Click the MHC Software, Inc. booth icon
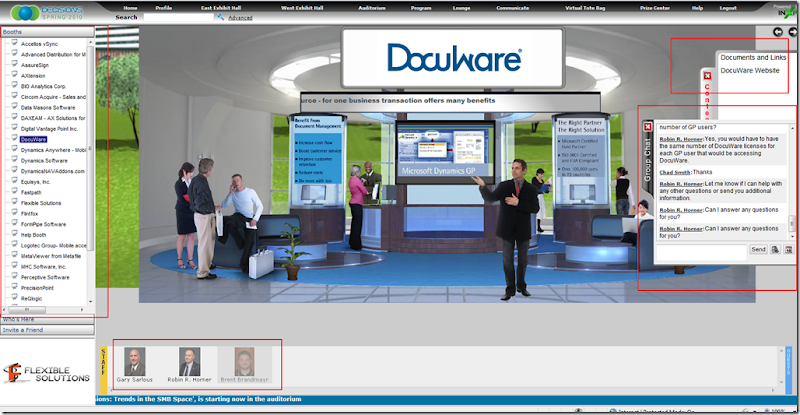 click(x=14, y=266)
